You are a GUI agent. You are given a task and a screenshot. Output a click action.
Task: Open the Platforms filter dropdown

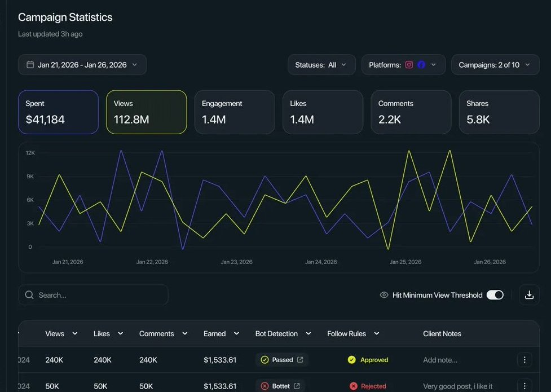pos(403,65)
